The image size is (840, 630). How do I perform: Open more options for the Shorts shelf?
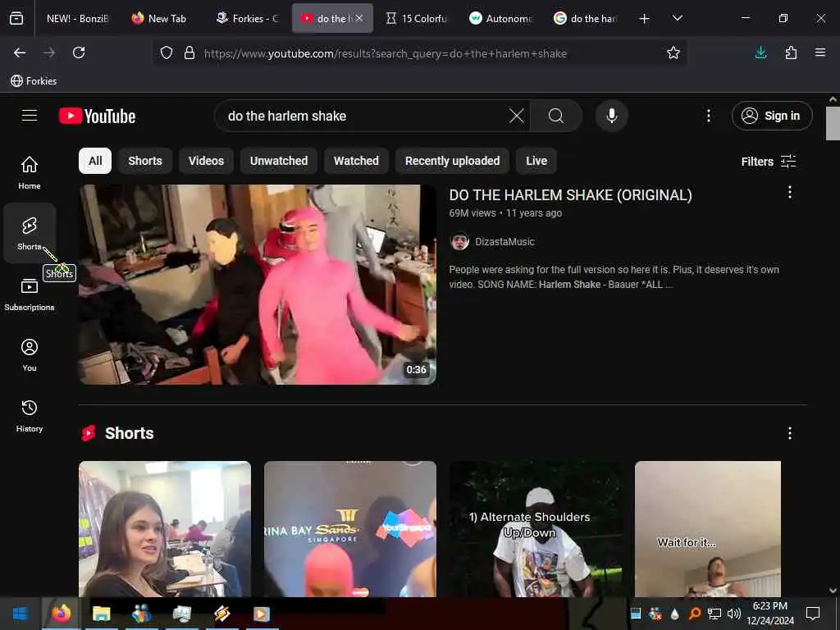(x=790, y=433)
